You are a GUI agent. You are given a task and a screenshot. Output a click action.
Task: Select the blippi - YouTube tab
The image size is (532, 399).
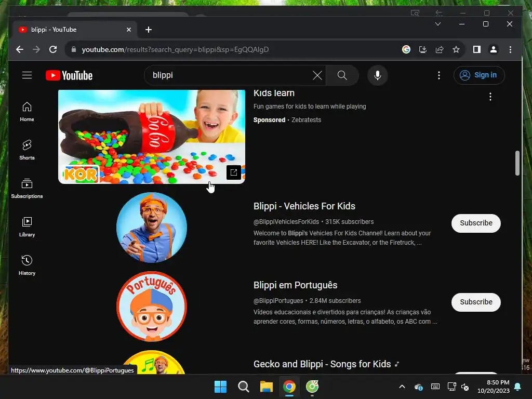click(75, 30)
